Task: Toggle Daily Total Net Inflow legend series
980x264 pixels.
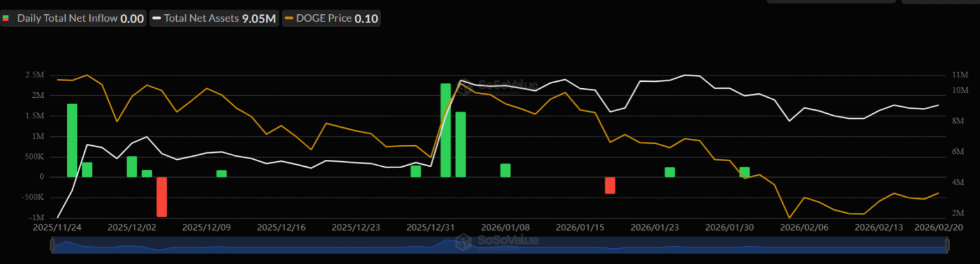Action: [73, 19]
